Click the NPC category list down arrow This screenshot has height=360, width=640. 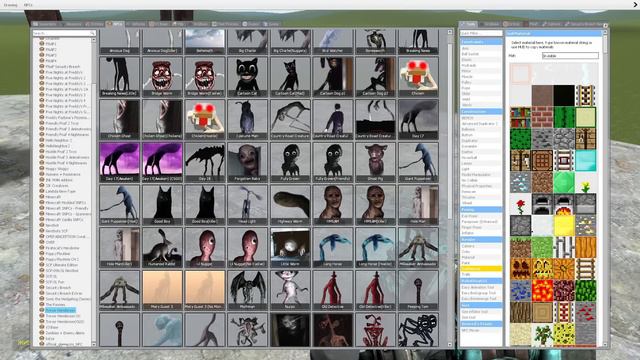93,344
